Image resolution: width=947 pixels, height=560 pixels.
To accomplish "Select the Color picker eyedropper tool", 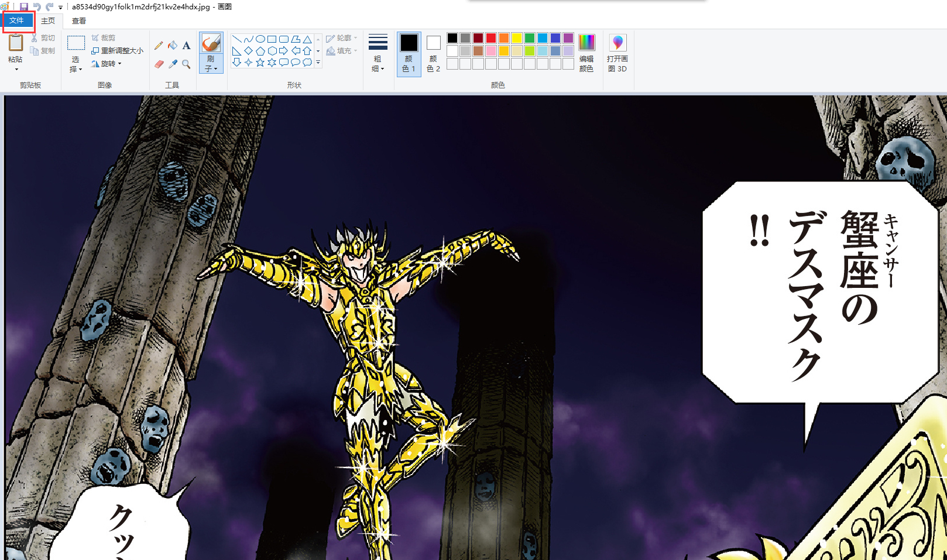I will pos(173,64).
